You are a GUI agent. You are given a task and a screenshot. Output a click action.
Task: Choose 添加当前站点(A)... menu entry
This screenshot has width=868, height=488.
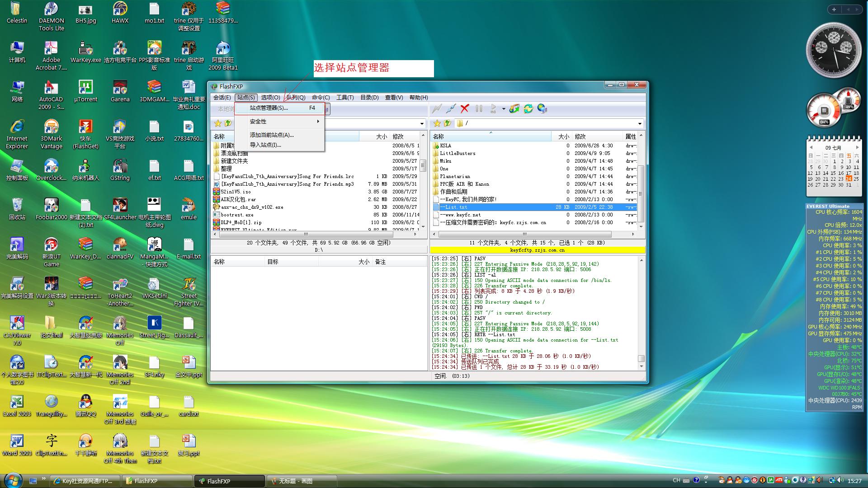[x=279, y=135]
